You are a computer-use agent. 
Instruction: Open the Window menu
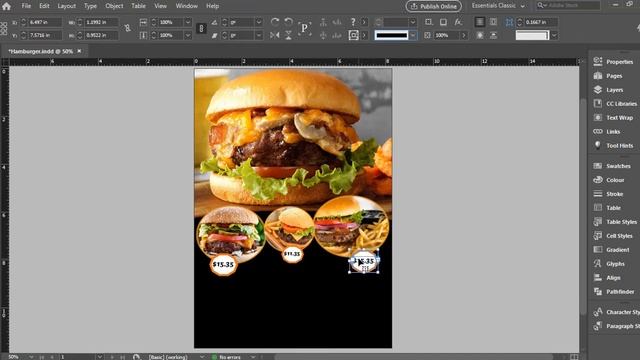point(187,6)
